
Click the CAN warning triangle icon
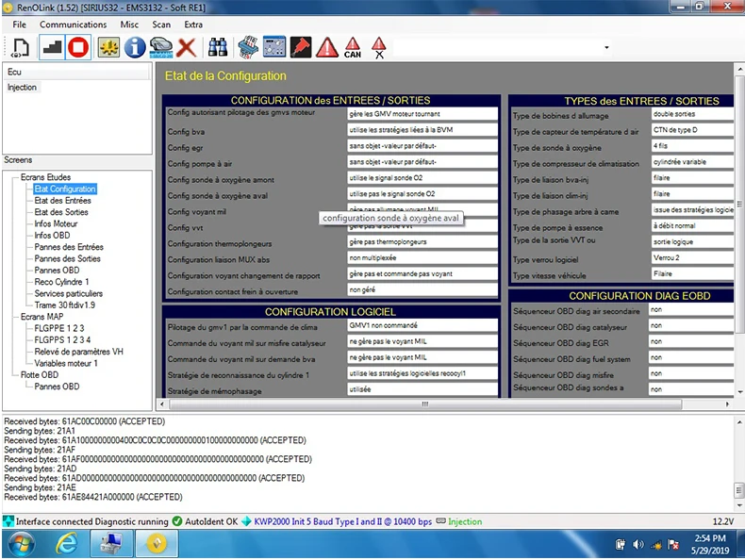353,47
